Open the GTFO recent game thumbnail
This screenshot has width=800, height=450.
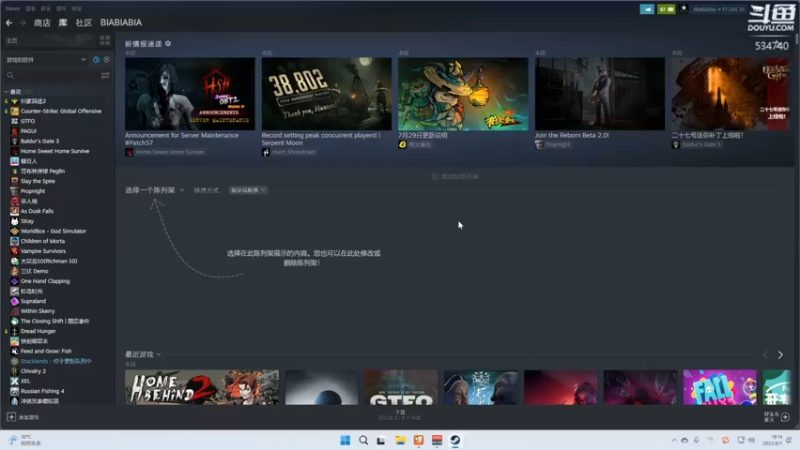pyautogui.click(x=401, y=387)
